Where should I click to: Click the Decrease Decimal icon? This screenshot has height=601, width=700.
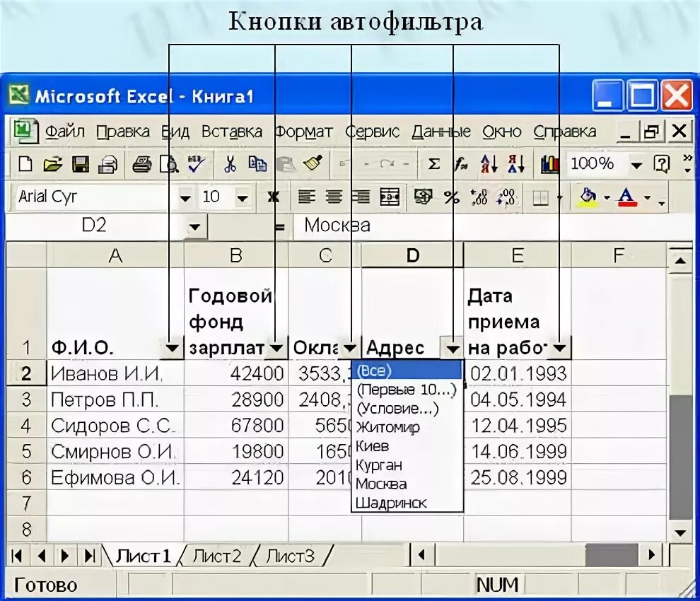point(506,197)
